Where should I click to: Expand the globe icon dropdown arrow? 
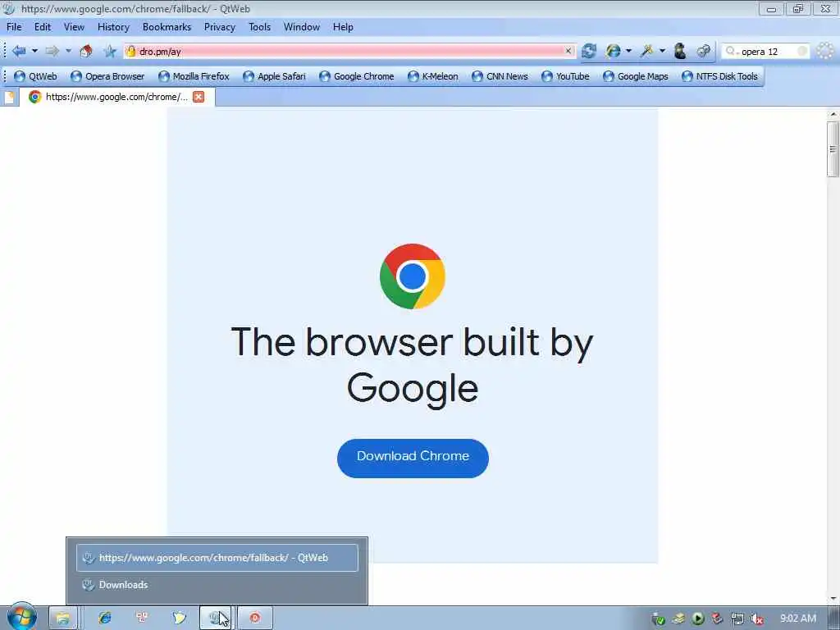(x=629, y=52)
